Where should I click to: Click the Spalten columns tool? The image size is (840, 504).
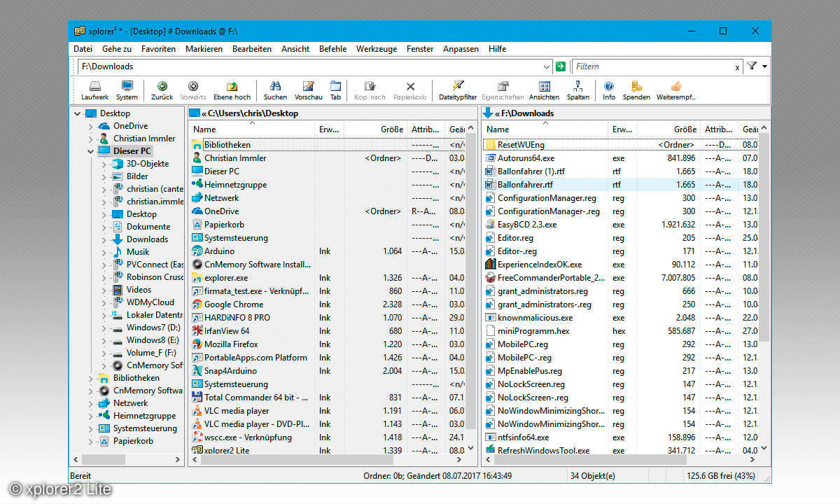pyautogui.click(x=578, y=90)
